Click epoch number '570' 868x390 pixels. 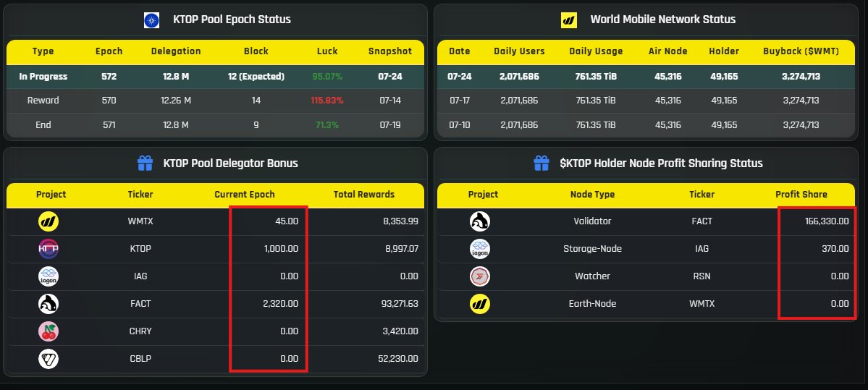(x=109, y=101)
